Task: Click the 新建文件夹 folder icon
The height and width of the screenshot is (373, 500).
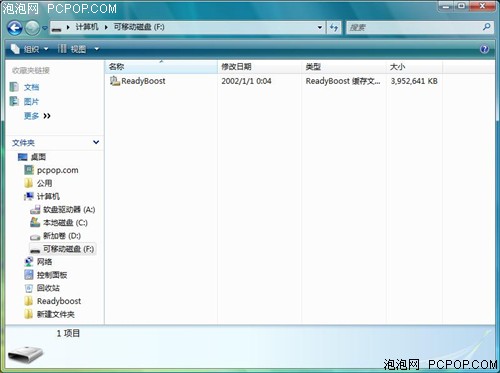Action: point(29,314)
